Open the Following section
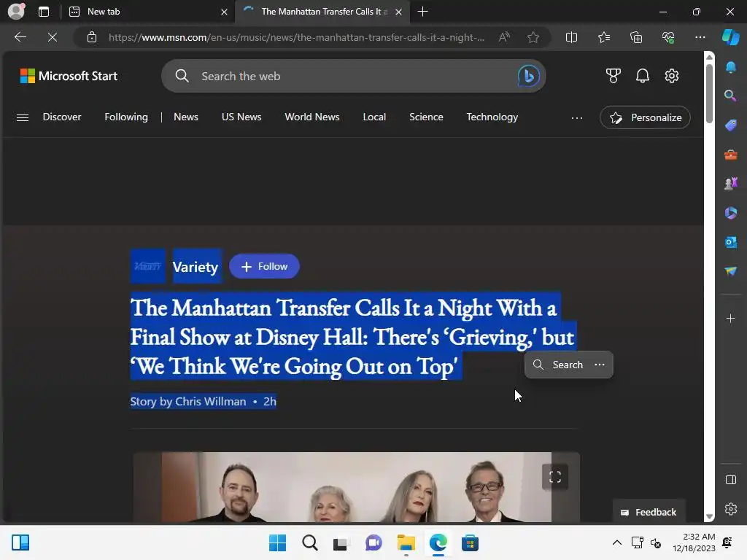Viewport: 747px width, 560px height. click(126, 117)
